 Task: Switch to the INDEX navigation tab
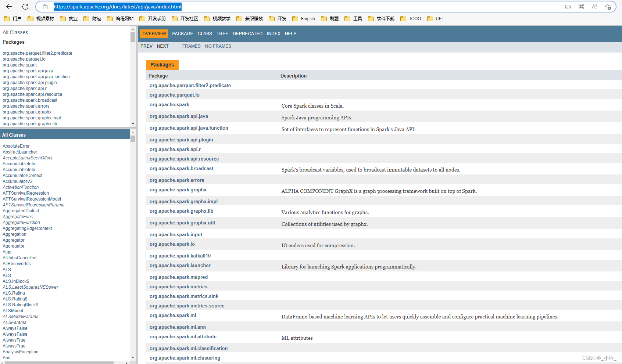pyautogui.click(x=274, y=33)
